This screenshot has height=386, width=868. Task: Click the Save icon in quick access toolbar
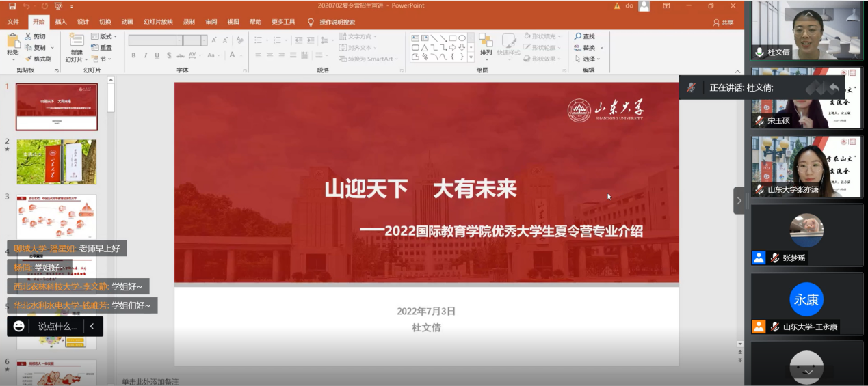tap(12, 6)
